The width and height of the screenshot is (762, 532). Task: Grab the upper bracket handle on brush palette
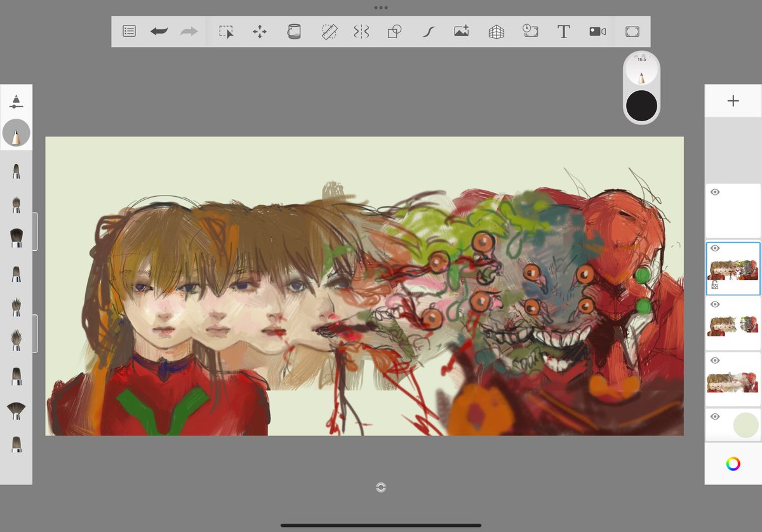pos(35,232)
